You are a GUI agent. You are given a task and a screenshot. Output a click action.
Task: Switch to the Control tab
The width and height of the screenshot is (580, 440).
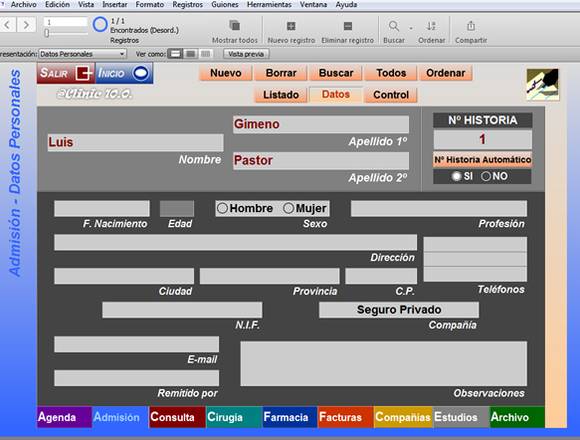[391, 95]
